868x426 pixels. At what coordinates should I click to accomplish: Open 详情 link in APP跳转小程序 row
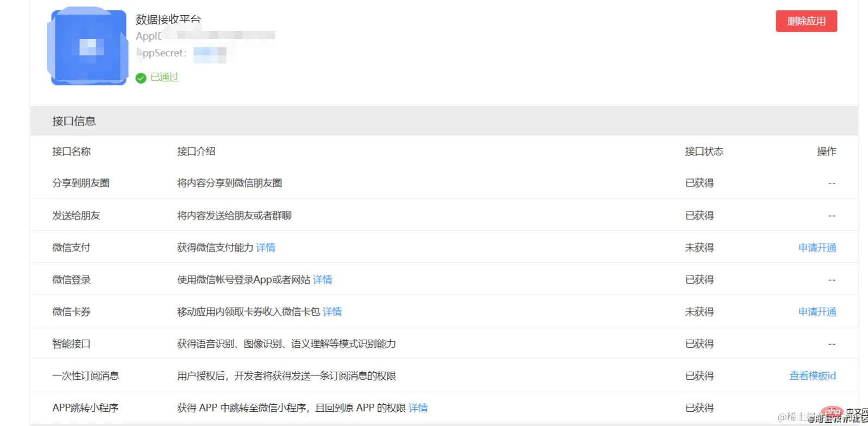tap(418, 408)
